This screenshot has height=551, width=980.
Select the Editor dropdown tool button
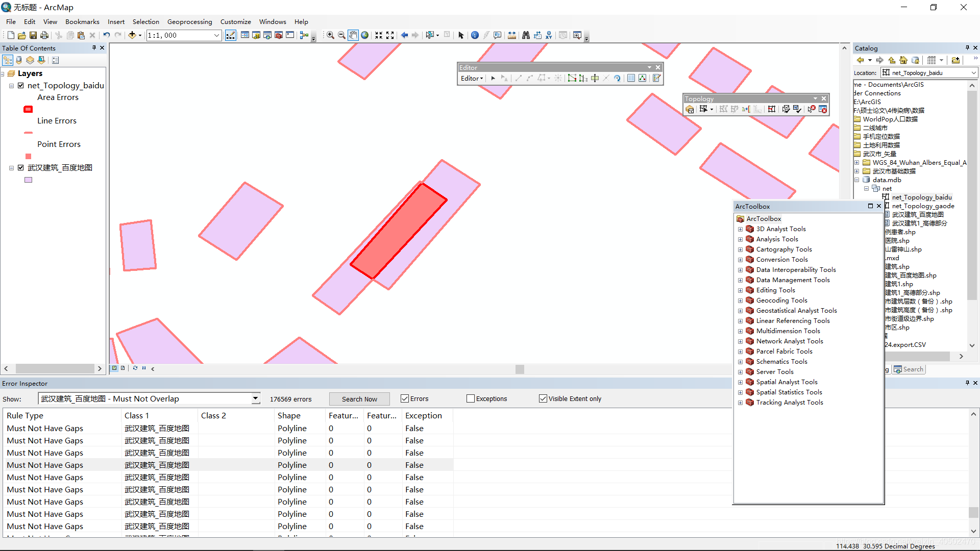point(471,78)
